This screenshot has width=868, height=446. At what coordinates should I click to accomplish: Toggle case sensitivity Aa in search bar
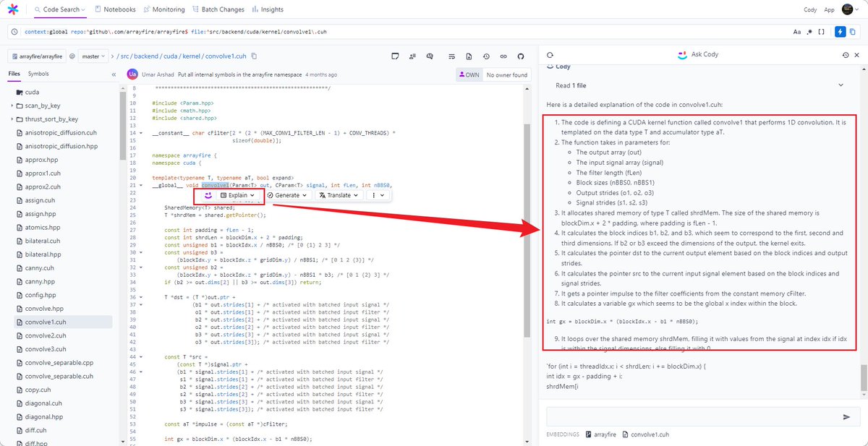tap(797, 32)
